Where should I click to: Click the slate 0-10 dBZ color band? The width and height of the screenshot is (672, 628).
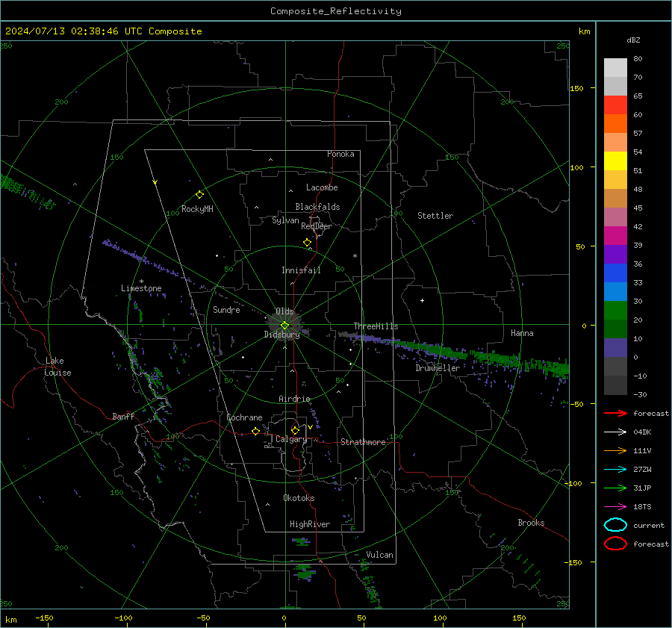point(615,348)
